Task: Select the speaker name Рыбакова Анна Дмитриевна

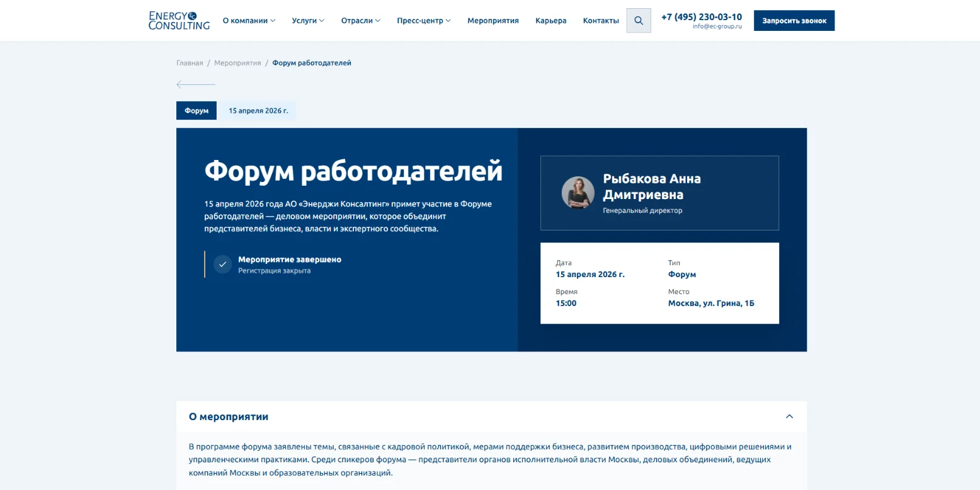Action: point(652,186)
